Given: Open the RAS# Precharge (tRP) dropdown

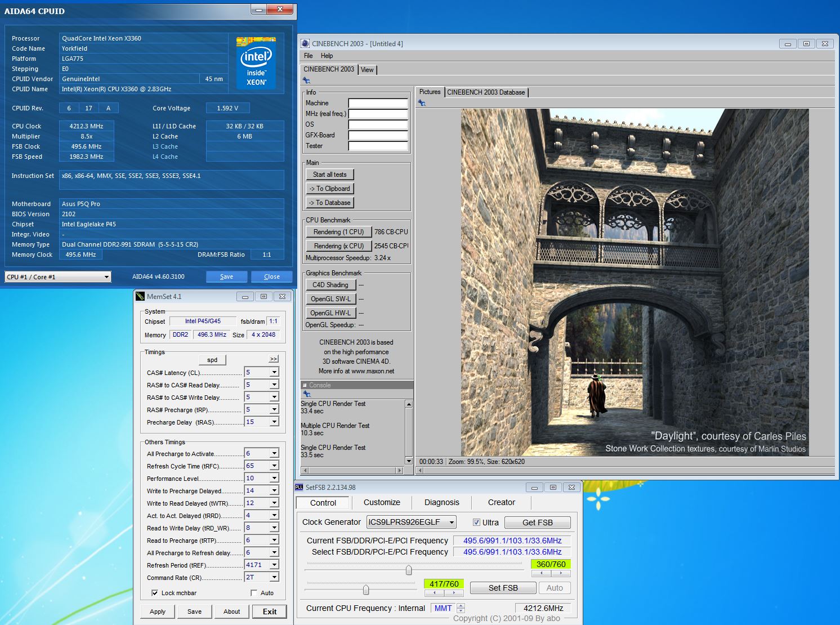Looking at the screenshot, I should click(x=274, y=409).
